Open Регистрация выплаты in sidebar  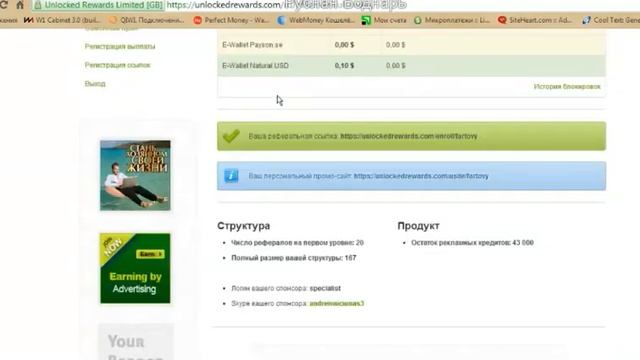pyautogui.click(x=120, y=47)
